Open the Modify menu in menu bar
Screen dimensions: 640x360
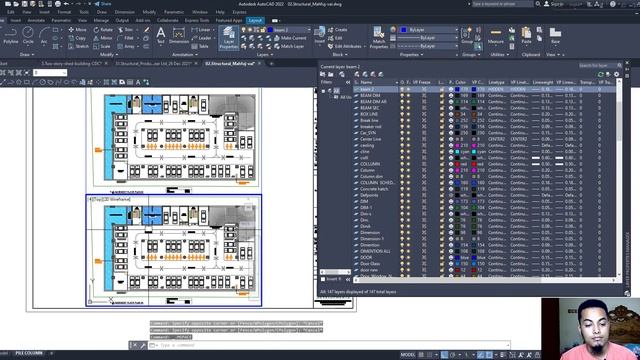[149, 12]
